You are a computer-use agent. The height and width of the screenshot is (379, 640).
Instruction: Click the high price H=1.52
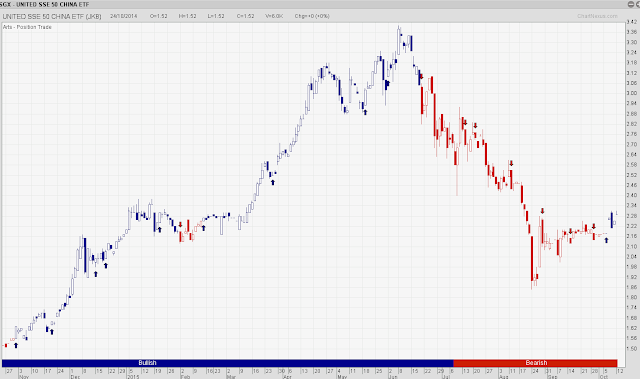187,16
